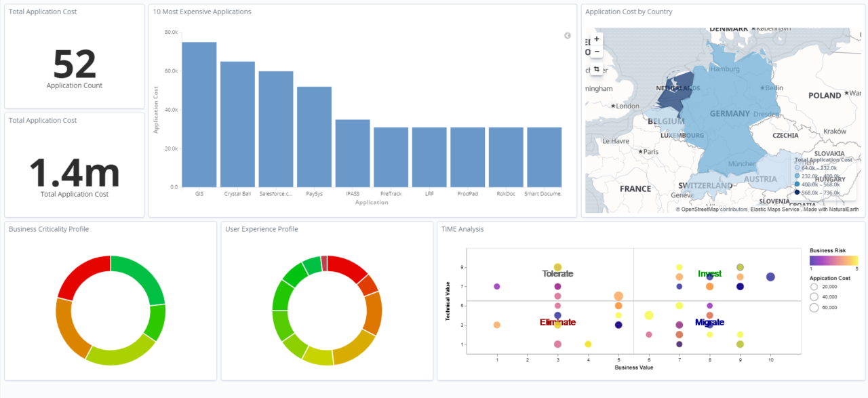Click the 80.0k y-axis tick label
Viewport: 868px width, 398px height.
point(171,32)
